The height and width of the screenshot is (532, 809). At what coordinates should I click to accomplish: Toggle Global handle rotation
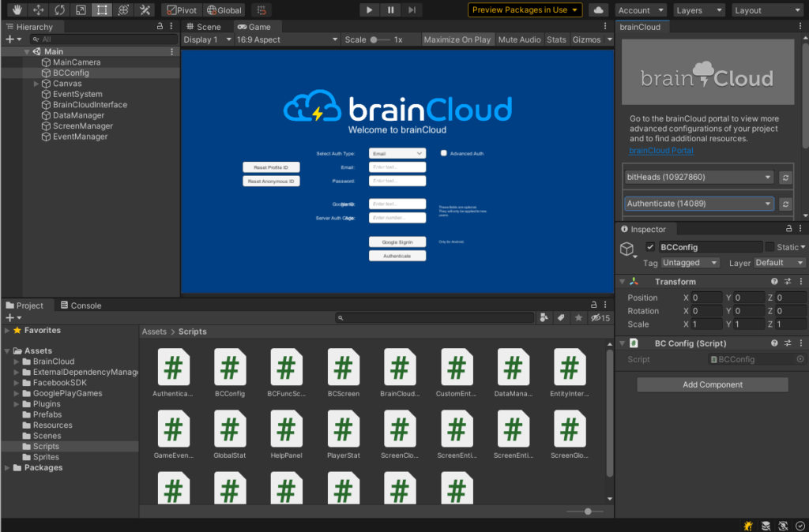pyautogui.click(x=224, y=9)
